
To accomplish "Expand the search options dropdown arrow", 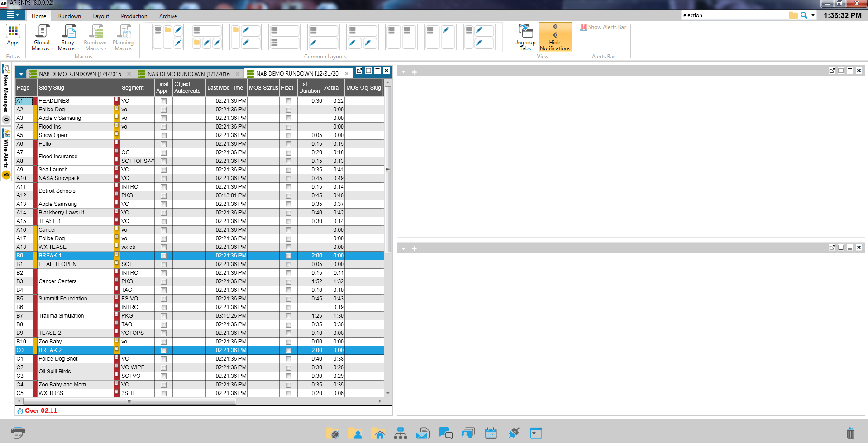I will [x=813, y=15].
